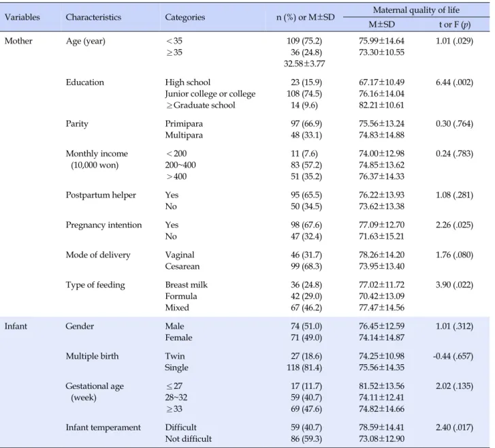The image size is (495, 448).
Task: Click the 'Maternal quality of life' header
Action: click(416, 10)
